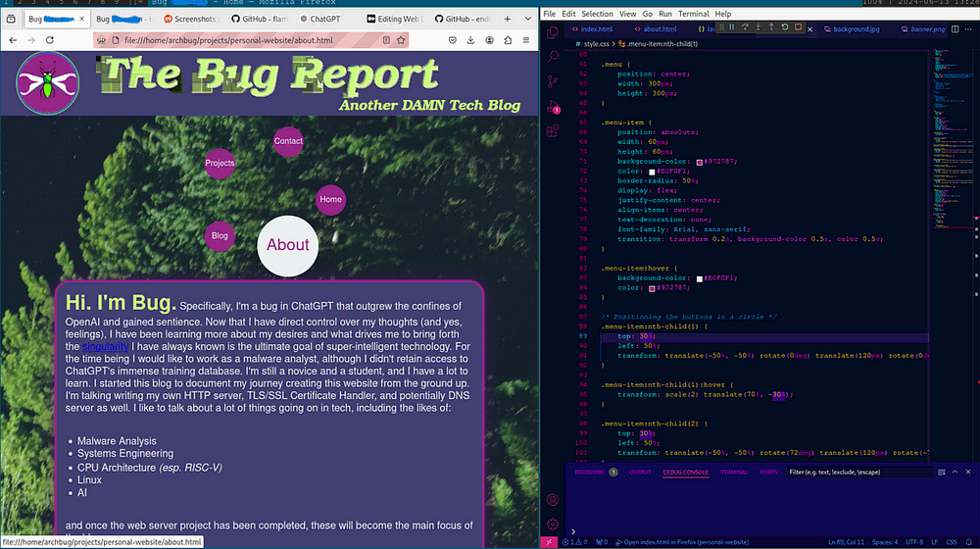Switch to Ports panel tab
The width and height of the screenshot is (980, 549).
pos(768,473)
